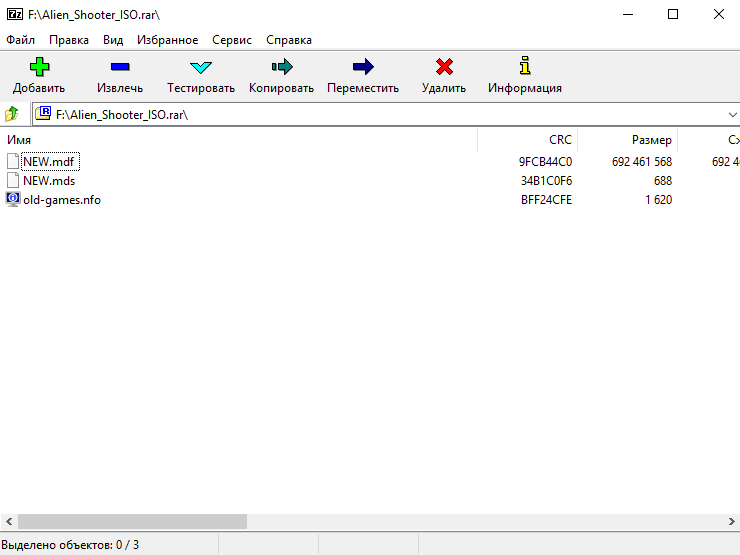
Task: Open the Справка menu
Action: point(289,40)
